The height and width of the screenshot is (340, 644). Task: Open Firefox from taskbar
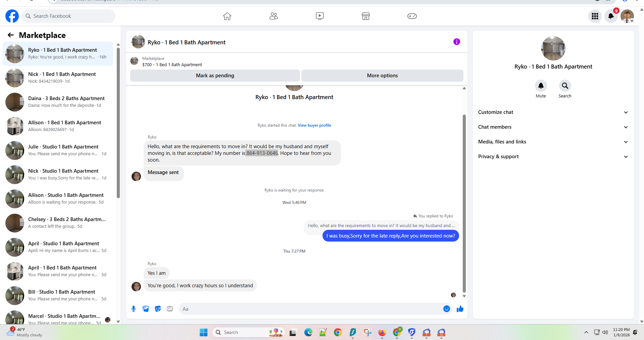(x=382, y=332)
